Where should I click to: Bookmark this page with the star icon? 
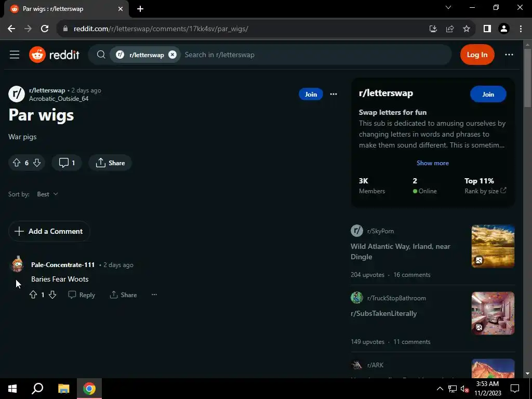[x=467, y=29]
